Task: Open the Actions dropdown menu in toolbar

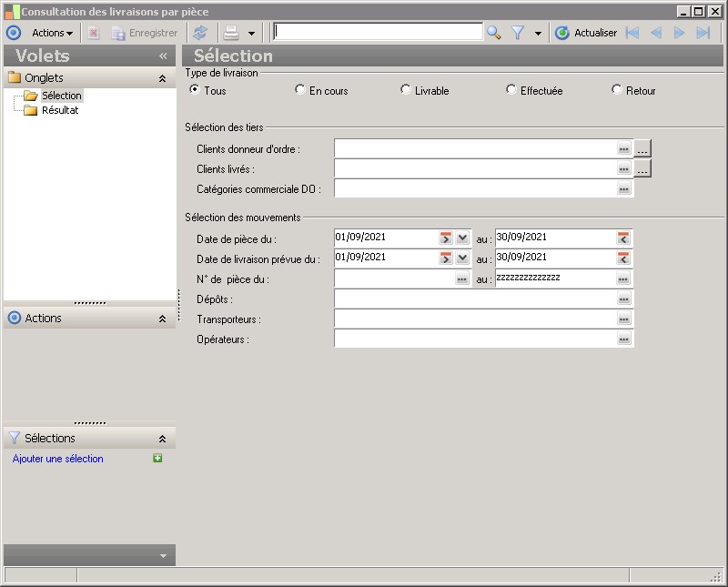Action: tap(52, 33)
